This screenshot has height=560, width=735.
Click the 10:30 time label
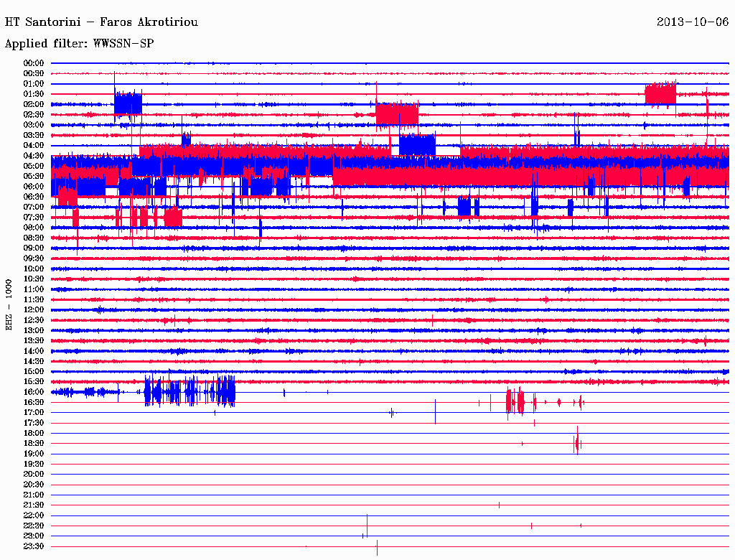tap(34, 279)
